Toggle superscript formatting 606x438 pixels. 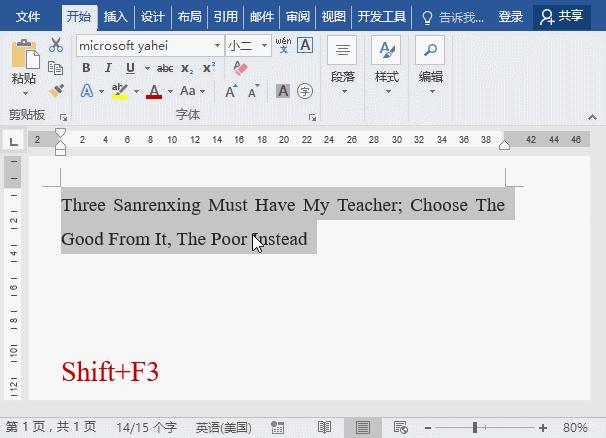point(209,68)
